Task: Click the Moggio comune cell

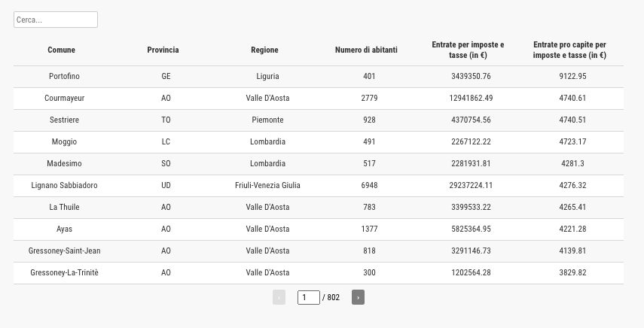Action: pos(65,141)
